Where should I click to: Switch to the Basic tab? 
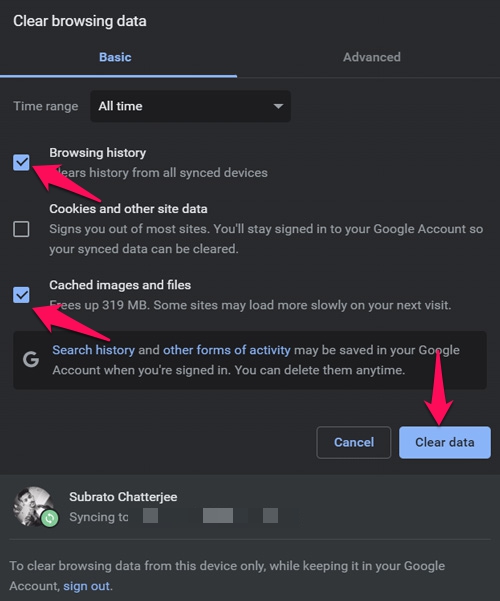point(115,57)
